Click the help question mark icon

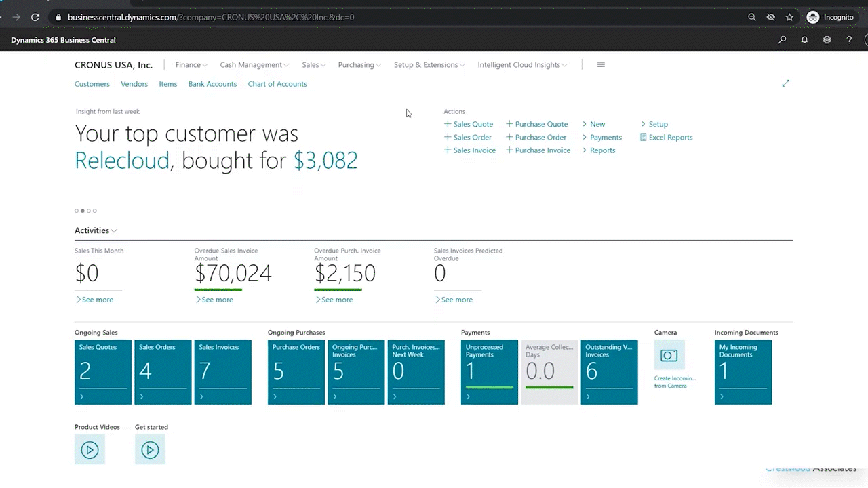click(x=849, y=40)
